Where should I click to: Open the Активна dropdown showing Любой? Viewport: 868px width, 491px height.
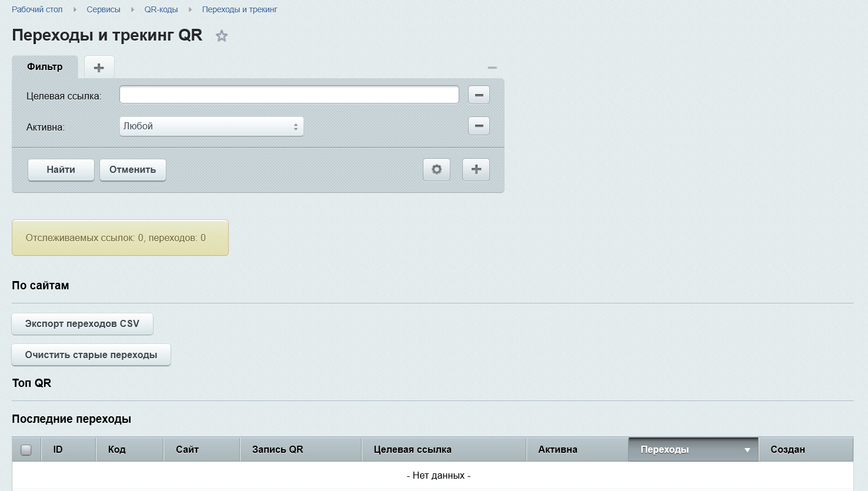pos(212,126)
